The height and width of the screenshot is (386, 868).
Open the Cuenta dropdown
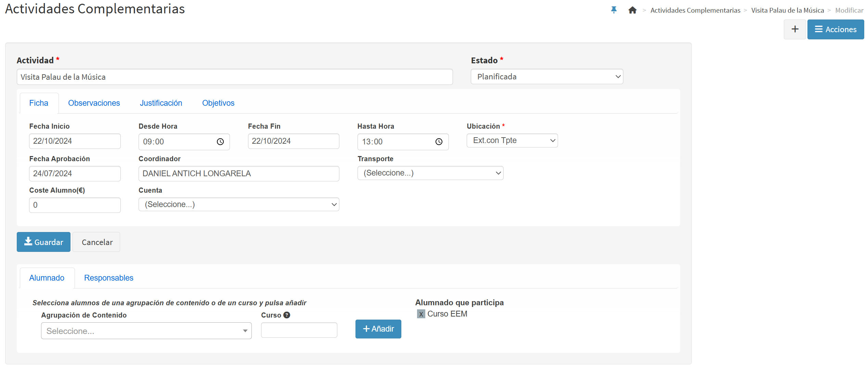[x=238, y=205]
